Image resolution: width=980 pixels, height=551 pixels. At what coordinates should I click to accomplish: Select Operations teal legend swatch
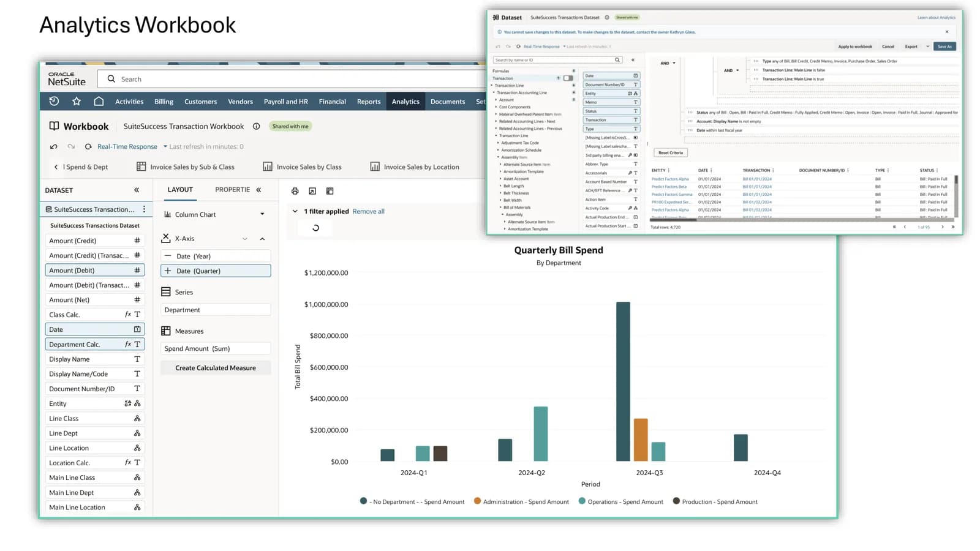(582, 501)
